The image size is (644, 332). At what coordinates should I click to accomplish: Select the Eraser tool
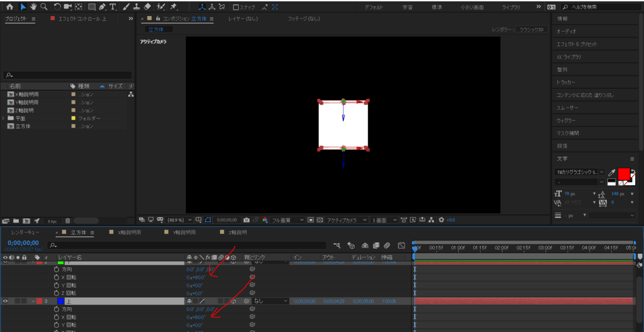click(148, 7)
